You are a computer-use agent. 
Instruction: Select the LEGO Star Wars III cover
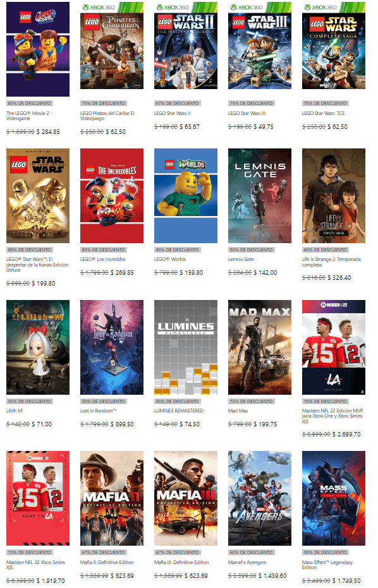click(259, 45)
